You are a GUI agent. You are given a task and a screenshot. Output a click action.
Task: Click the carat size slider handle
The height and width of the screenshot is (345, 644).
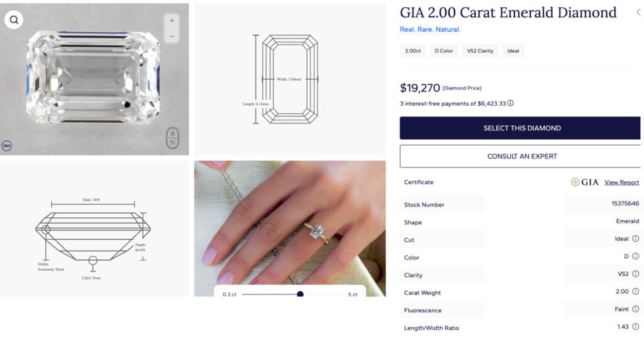(x=300, y=294)
